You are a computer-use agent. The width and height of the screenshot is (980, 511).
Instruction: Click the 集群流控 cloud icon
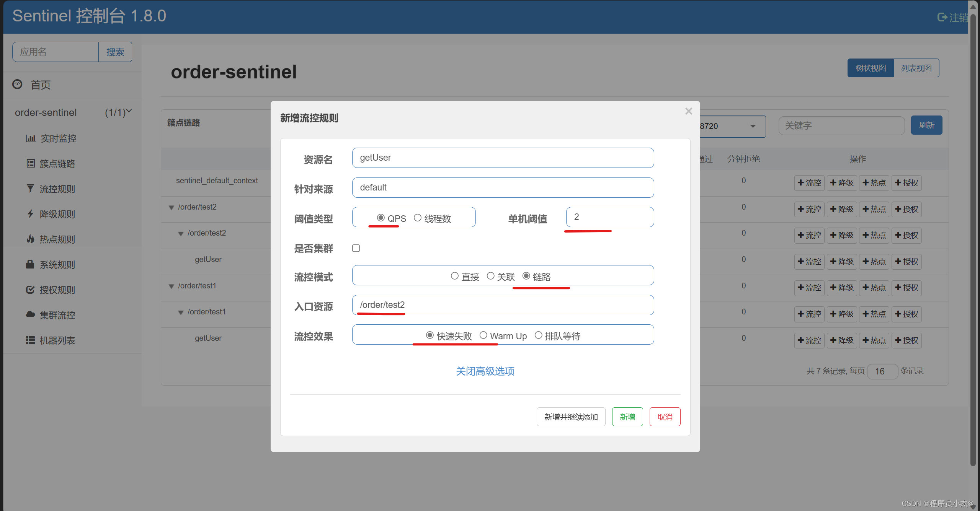coord(31,314)
